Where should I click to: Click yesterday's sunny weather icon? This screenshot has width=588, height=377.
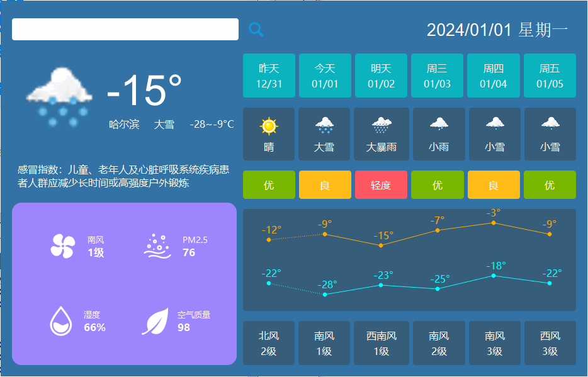pyautogui.click(x=269, y=127)
